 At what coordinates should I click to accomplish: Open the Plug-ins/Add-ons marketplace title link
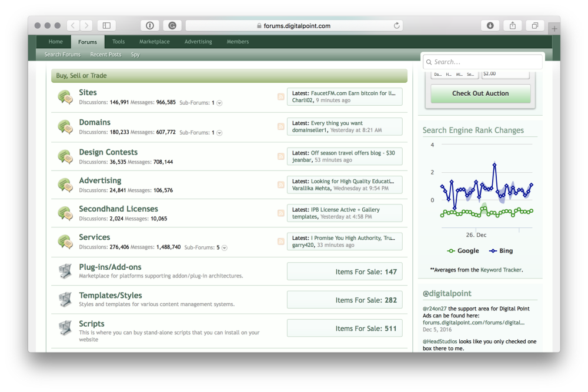pyautogui.click(x=111, y=267)
